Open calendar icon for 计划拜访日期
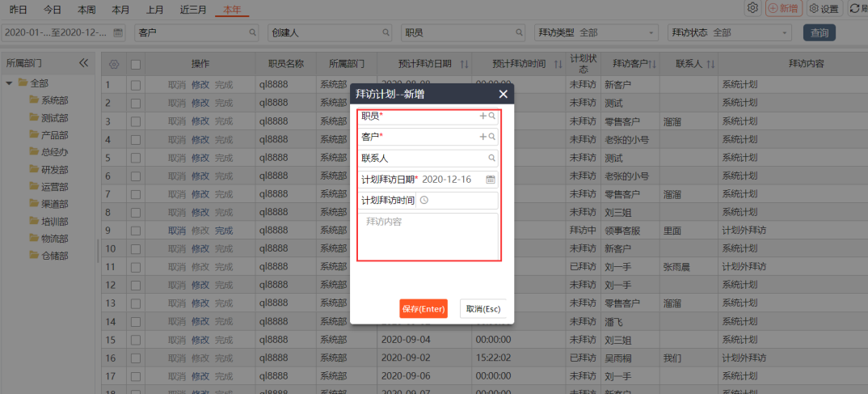Viewport: 868px width, 394px height. [x=491, y=179]
